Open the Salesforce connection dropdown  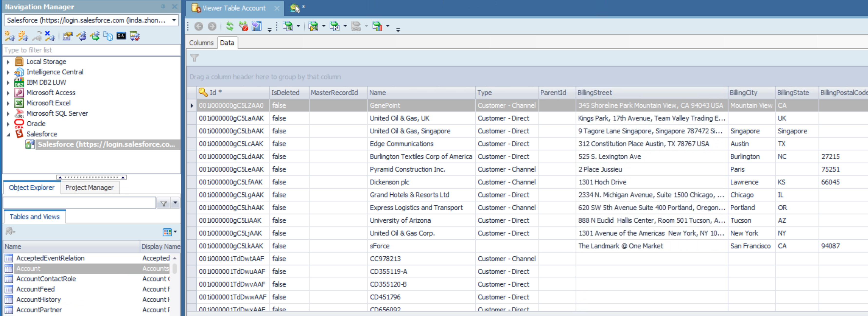(174, 20)
